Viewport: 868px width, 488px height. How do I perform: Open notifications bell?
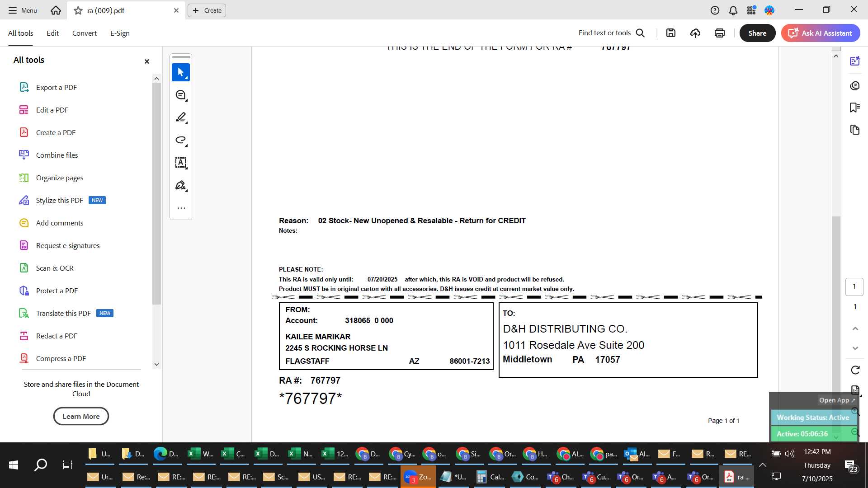[733, 10]
